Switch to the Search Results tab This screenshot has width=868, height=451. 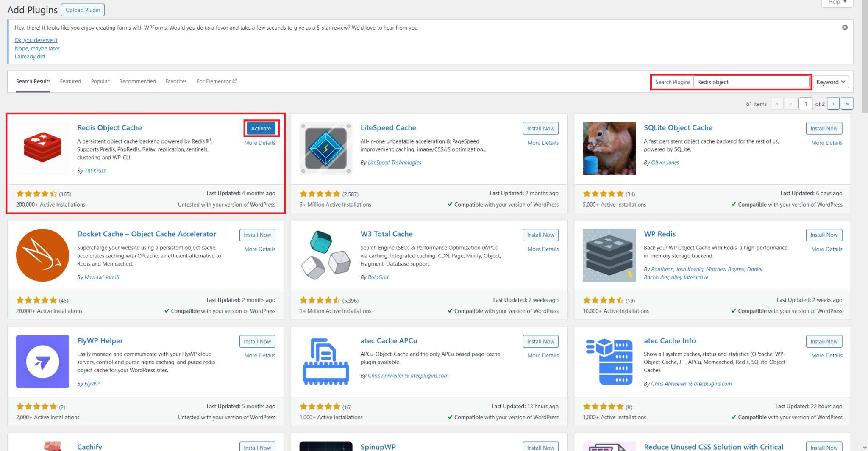pos(33,81)
